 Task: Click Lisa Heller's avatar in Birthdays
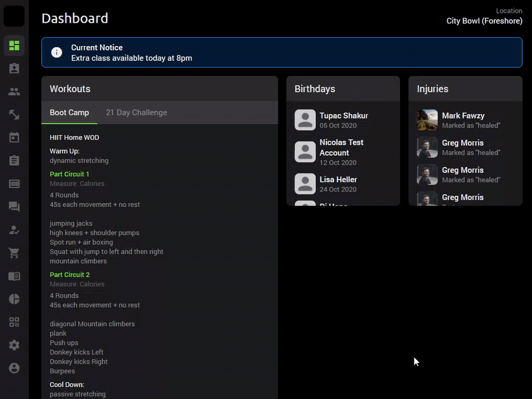click(x=305, y=183)
